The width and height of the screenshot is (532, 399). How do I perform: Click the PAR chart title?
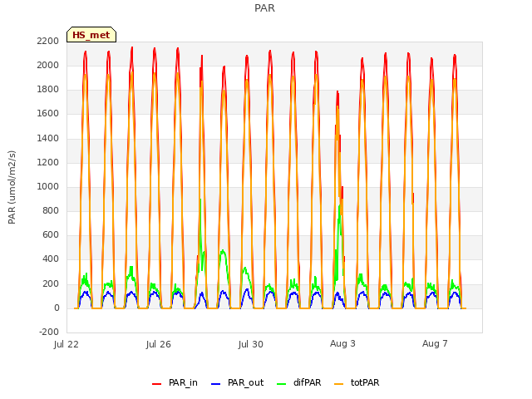point(264,8)
